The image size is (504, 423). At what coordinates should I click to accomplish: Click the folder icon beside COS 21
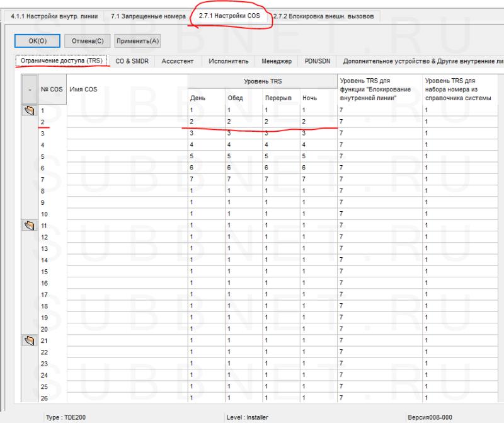click(x=29, y=340)
